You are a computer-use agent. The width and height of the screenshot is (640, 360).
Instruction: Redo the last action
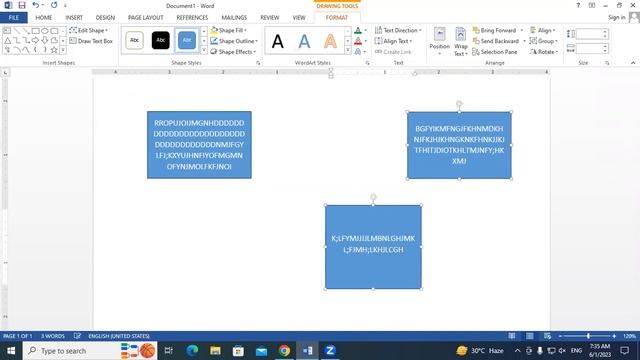[54, 5]
